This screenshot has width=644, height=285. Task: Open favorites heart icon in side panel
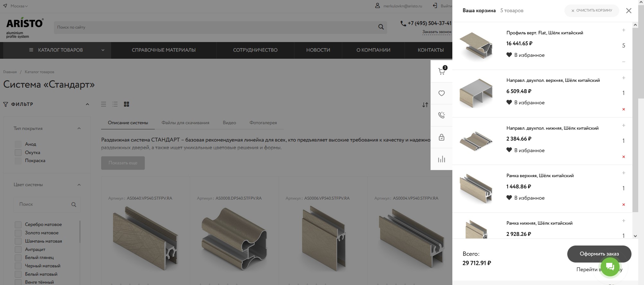click(441, 93)
